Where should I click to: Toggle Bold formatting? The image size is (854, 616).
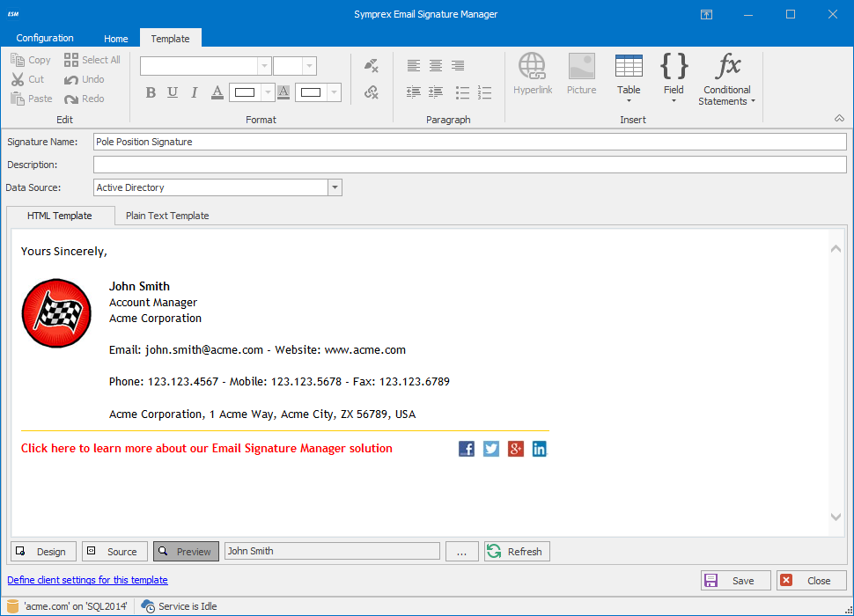click(151, 92)
